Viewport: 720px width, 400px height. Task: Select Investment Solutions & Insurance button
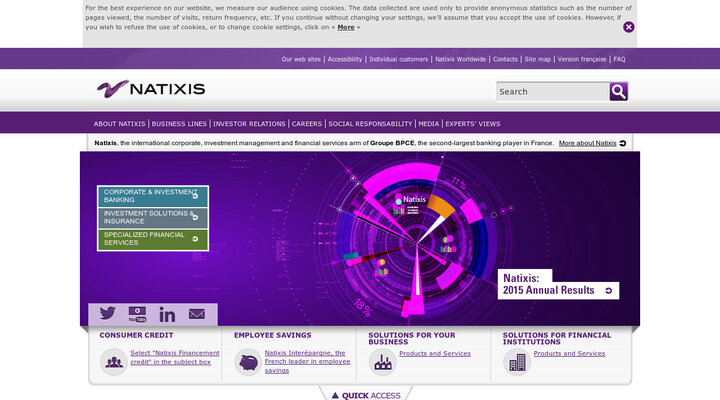click(x=153, y=218)
